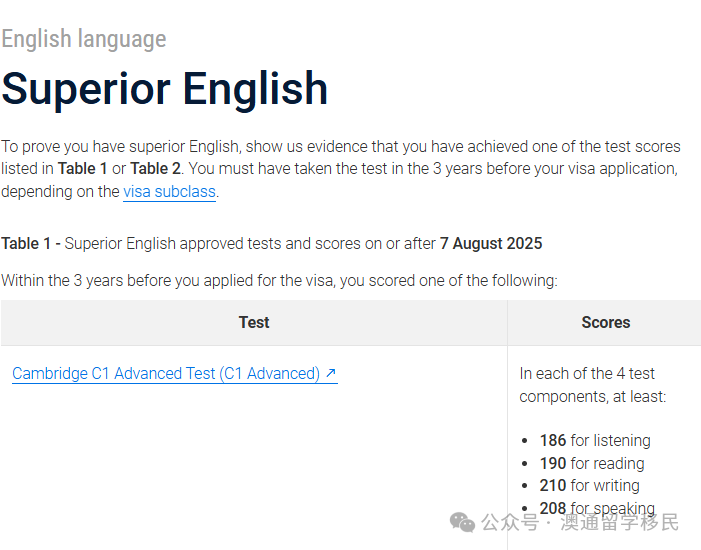Click the bold Table 1 caption label
701x550 pixels.
(26, 244)
